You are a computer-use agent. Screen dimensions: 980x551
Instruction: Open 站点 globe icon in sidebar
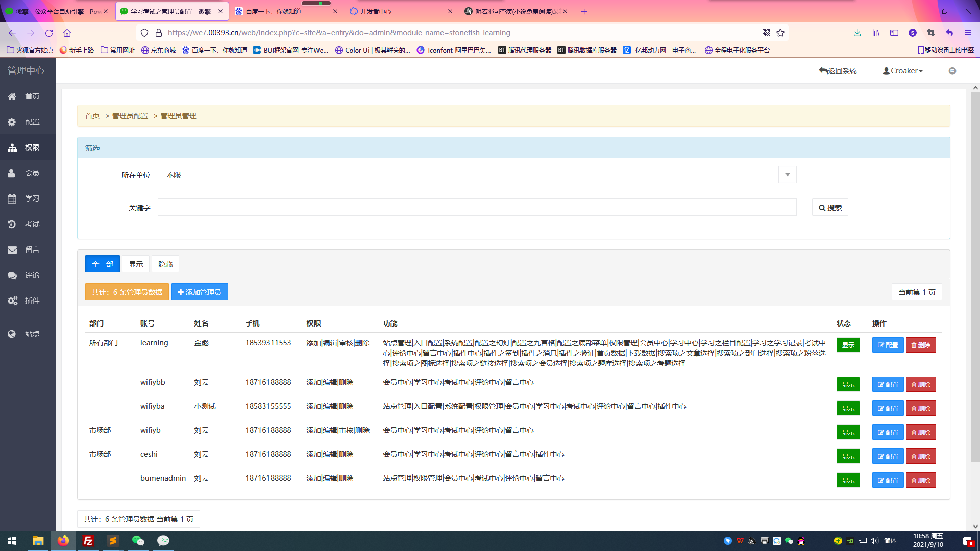pyautogui.click(x=12, y=334)
